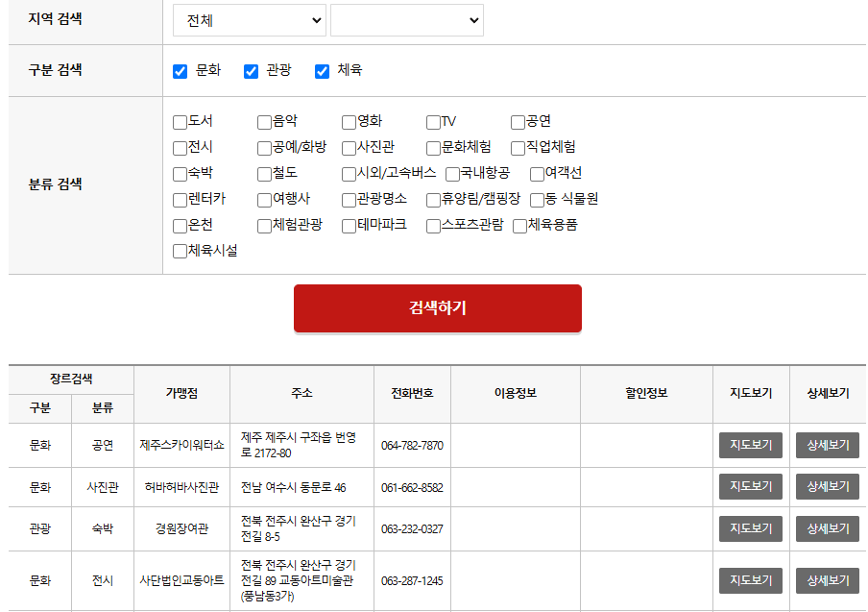Open the second region selection dropdown

(x=406, y=19)
